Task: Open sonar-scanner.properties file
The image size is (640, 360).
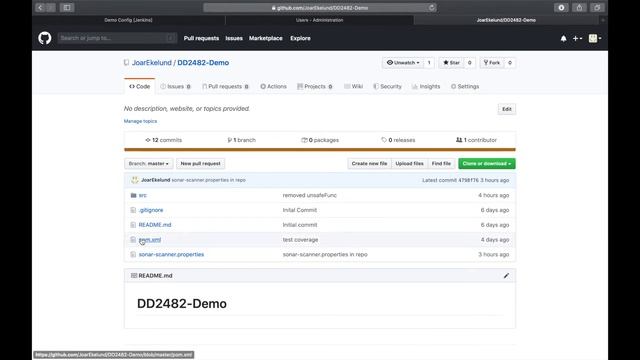Action: pos(171,254)
